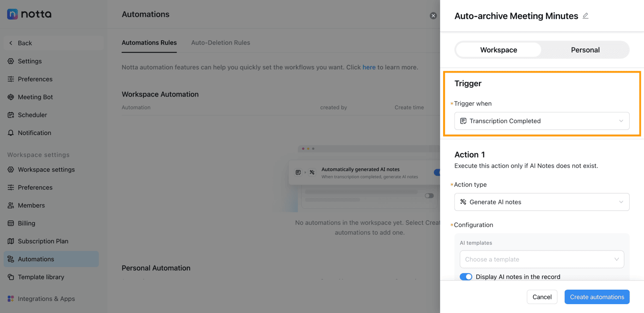The width and height of the screenshot is (644, 313).
Task: Click the Meeting Bot icon
Action: click(x=11, y=97)
